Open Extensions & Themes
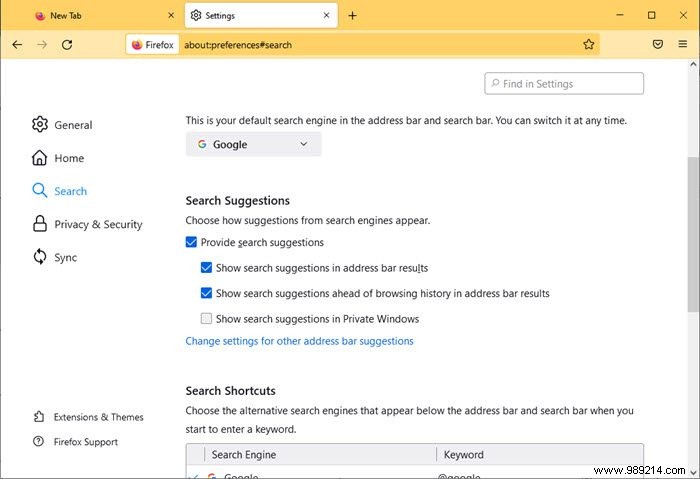 tap(88, 417)
